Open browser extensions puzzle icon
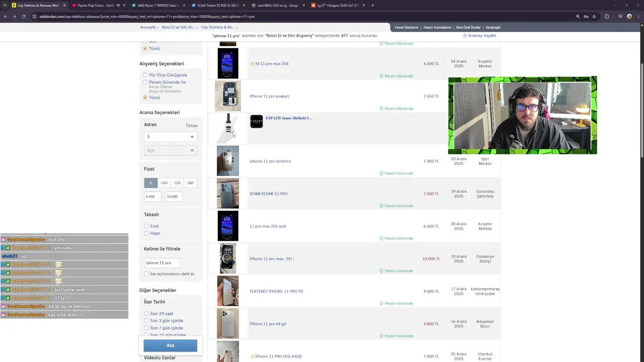The height and width of the screenshot is (362, 644). (607, 16)
